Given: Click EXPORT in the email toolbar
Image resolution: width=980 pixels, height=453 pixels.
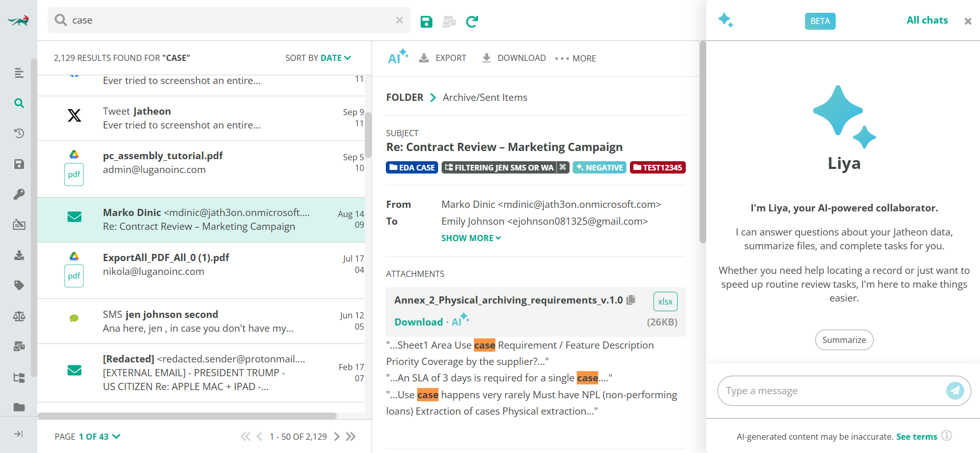Looking at the screenshot, I should 443,58.
